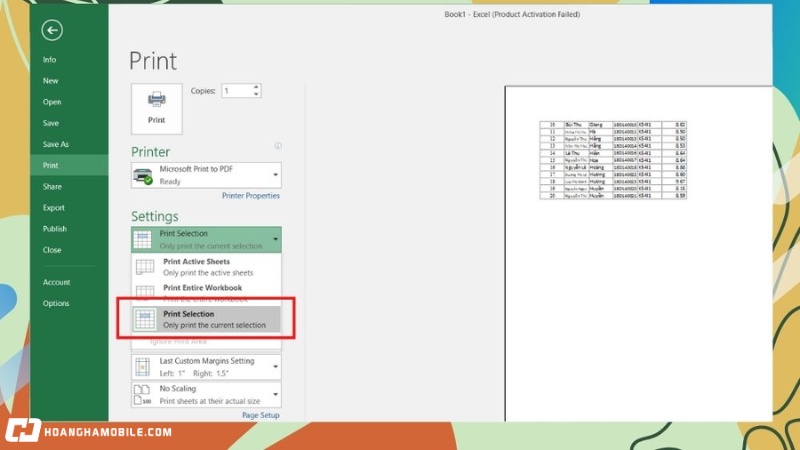Select Save As in the sidebar
The width and height of the screenshot is (800, 450).
[55, 144]
